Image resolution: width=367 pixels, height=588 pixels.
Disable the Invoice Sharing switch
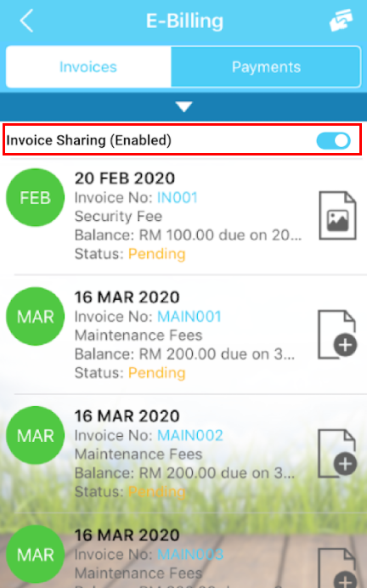333,140
